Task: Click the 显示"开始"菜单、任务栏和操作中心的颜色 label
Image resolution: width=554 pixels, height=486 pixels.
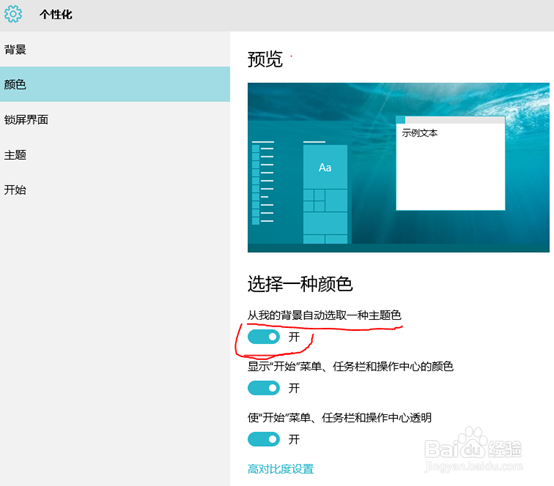Action: (350, 367)
